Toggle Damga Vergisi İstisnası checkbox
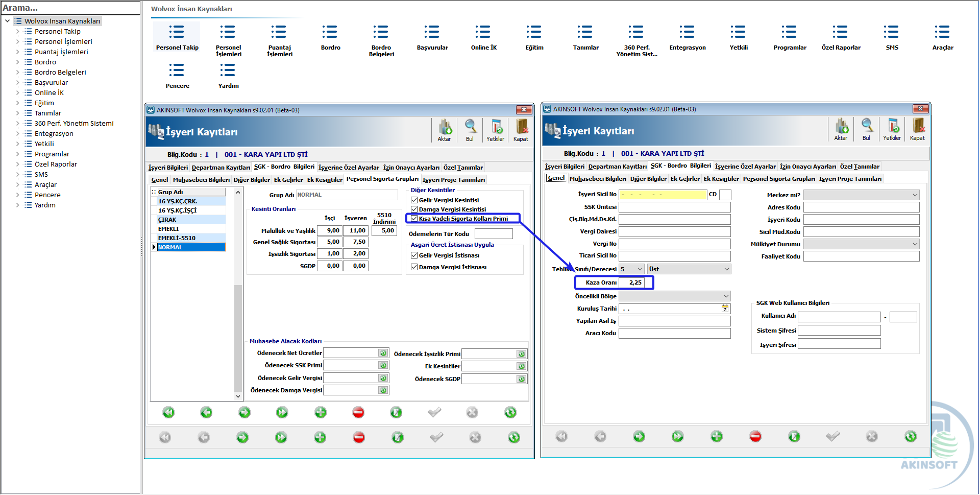 pos(414,267)
